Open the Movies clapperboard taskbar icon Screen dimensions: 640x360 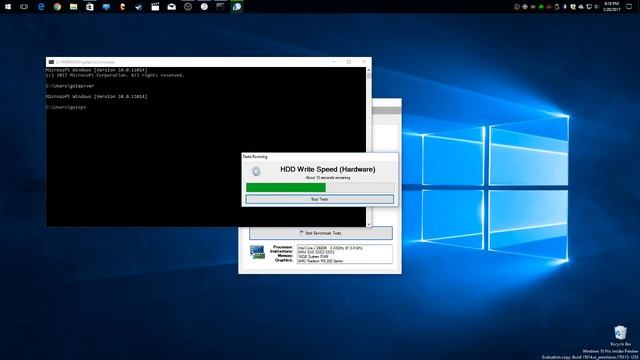coord(155,7)
